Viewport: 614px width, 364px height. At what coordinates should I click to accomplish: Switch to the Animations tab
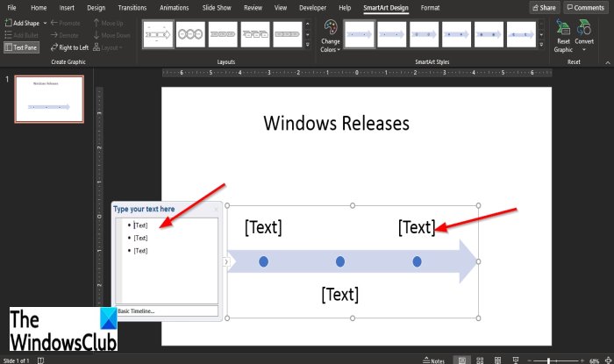tap(175, 7)
